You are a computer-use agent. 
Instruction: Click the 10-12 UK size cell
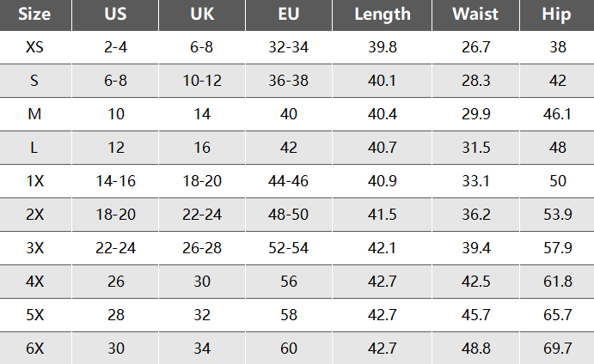click(x=202, y=81)
